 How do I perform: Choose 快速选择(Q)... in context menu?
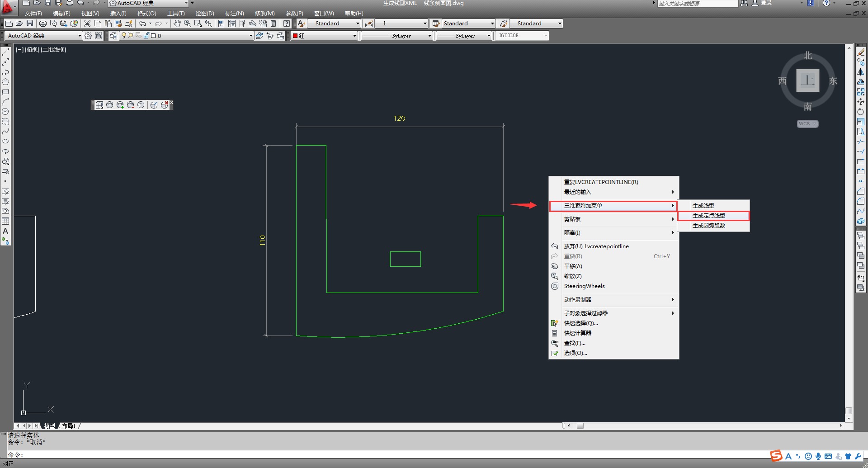pyautogui.click(x=613, y=323)
